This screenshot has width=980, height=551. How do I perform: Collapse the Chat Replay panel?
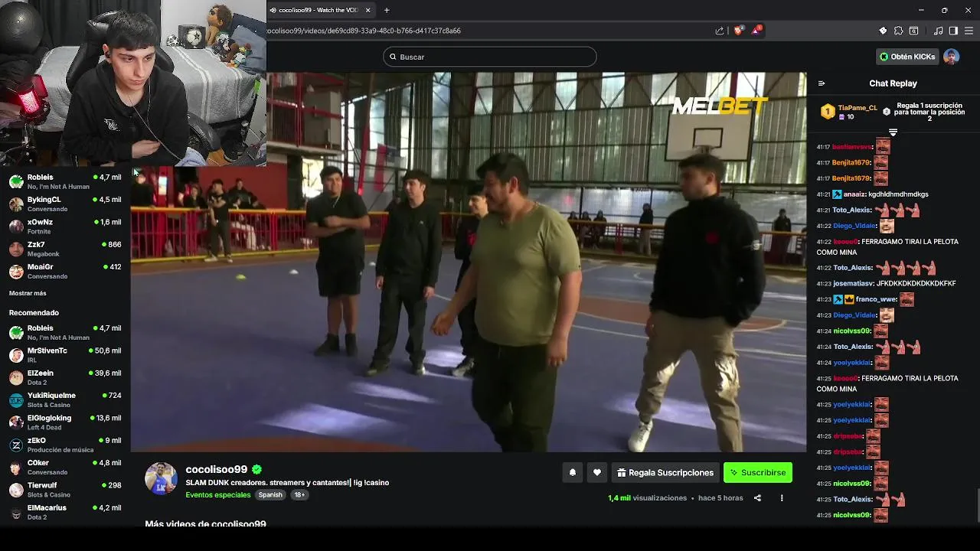point(822,83)
